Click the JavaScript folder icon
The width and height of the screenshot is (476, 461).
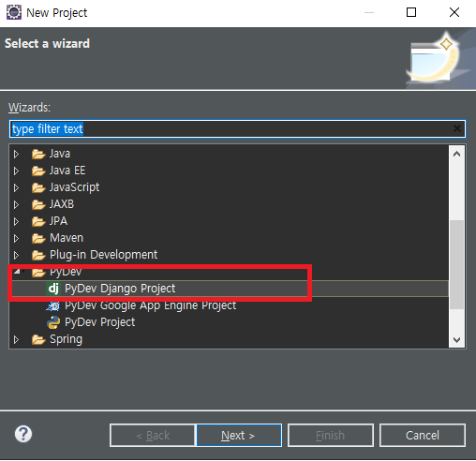point(38,187)
